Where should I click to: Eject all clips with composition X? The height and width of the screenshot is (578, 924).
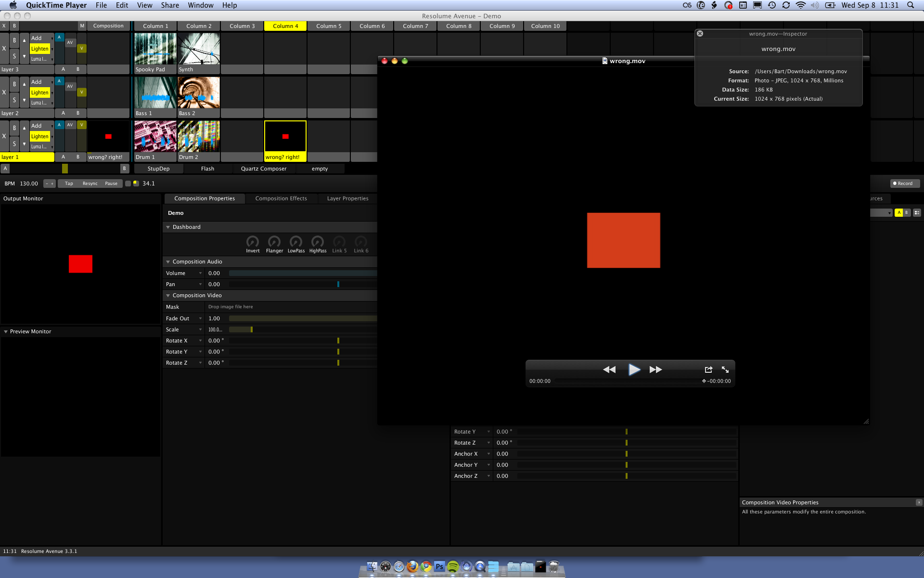[4, 26]
